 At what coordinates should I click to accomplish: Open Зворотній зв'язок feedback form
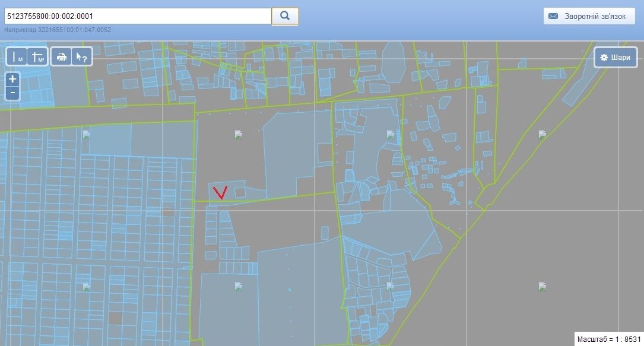click(589, 16)
